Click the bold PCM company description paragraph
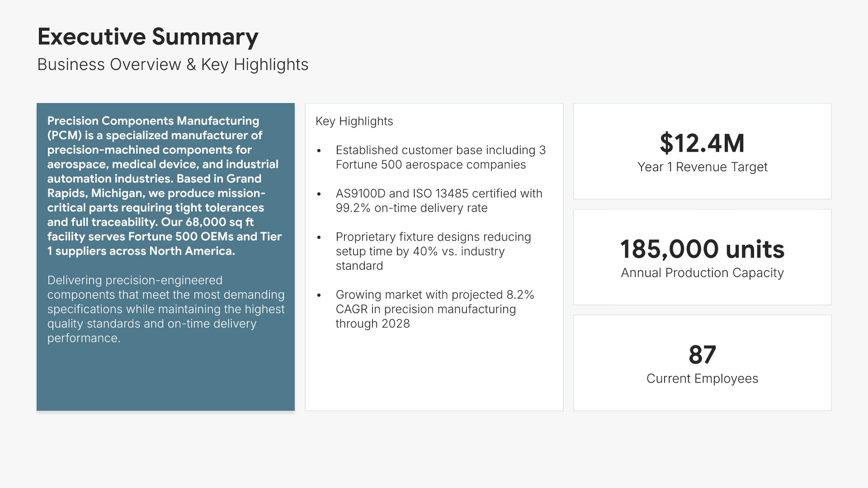Image resolution: width=868 pixels, height=488 pixels. coord(165,186)
